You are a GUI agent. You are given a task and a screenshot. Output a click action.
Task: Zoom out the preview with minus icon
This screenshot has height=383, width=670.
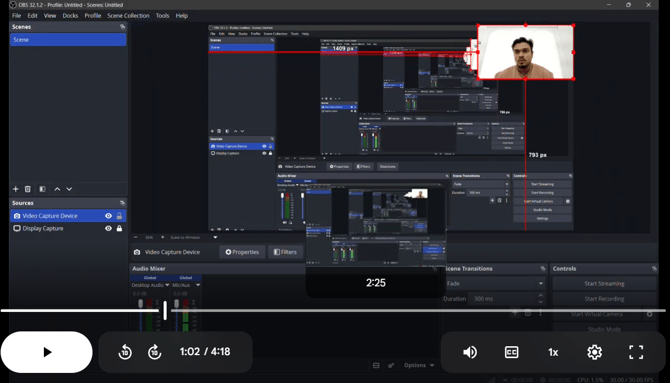pyautogui.click(x=136, y=237)
